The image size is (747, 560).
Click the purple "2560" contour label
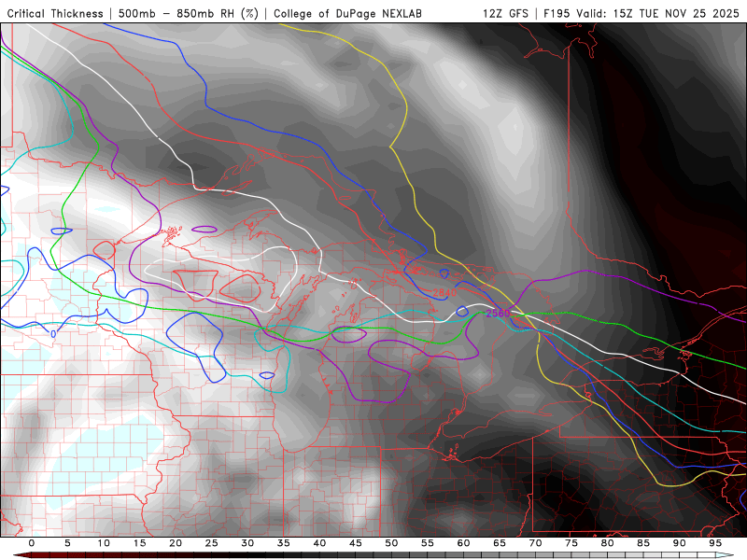pyautogui.click(x=498, y=313)
